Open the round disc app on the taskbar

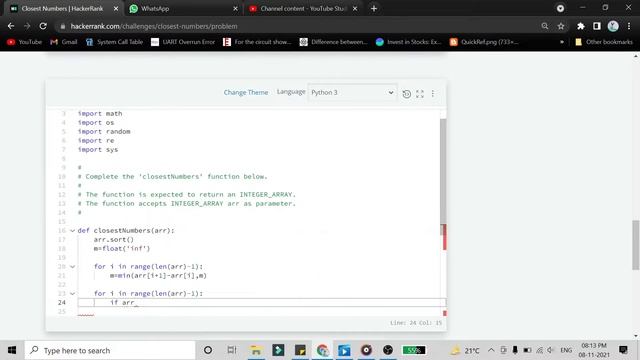point(366,350)
